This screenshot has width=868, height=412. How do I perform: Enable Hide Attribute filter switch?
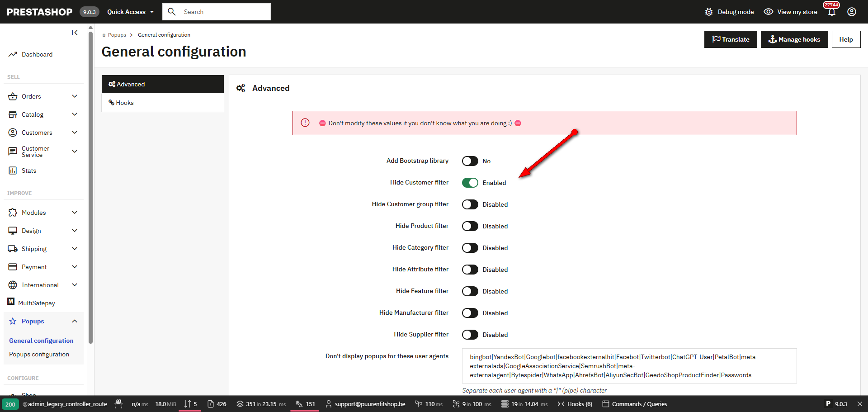click(470, 270)
